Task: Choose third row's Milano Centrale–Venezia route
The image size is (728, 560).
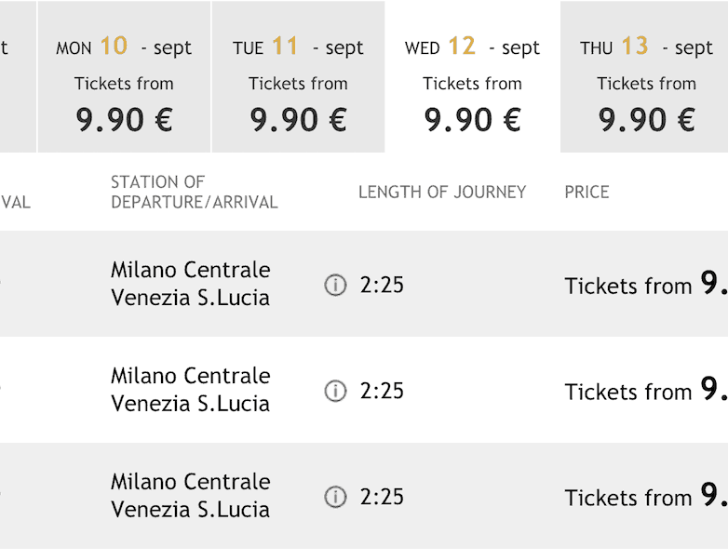Action: tap(190, 496)
